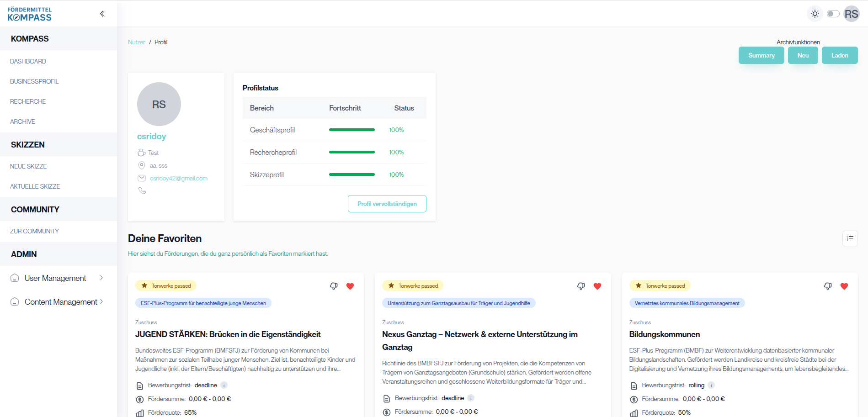Dislike the JUGEND STÄRKEN funding card

(x=334, y=286)
